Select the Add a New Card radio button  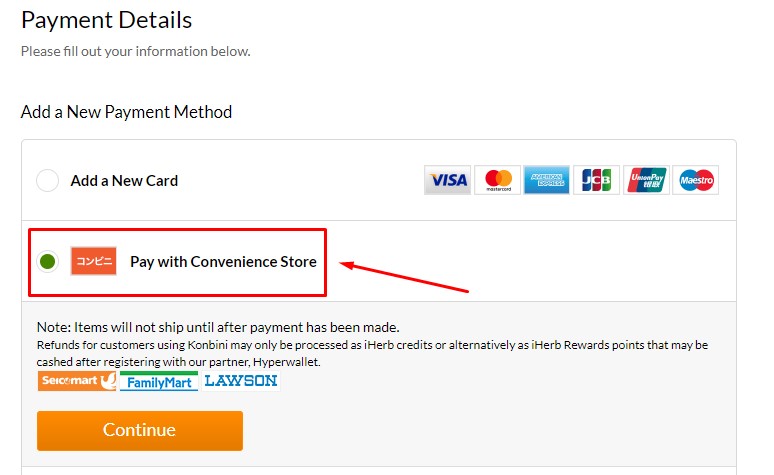tap(47, 180)
